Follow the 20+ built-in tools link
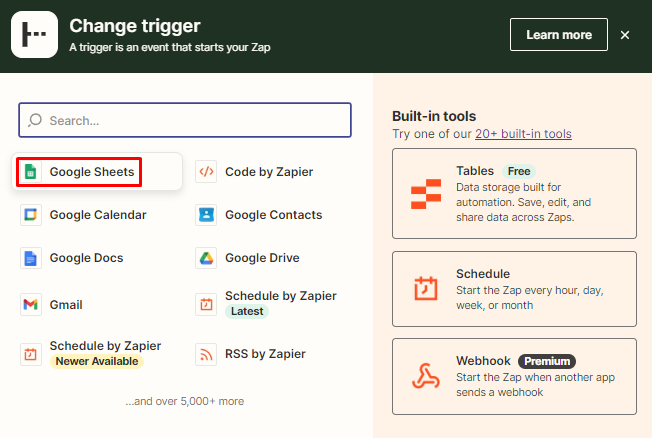Screen dimensions: 652x438 pyautogui.click(x=523, y=134)
